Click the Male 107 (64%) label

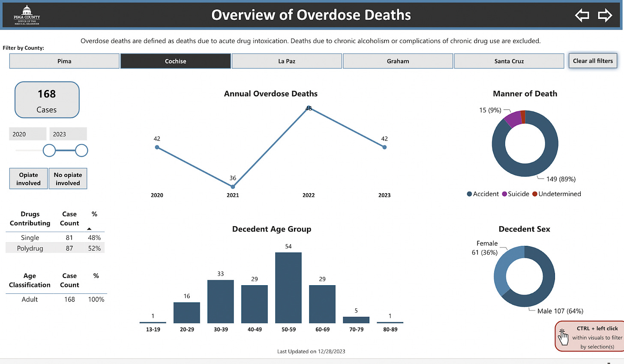560,311
